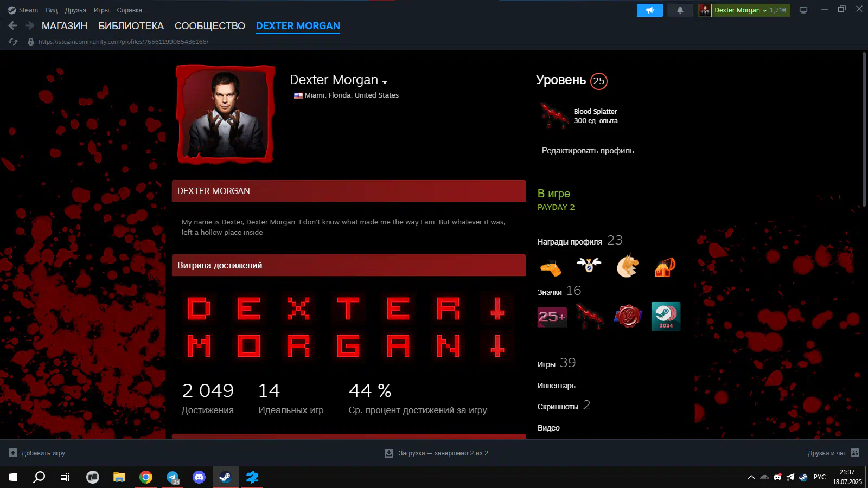Image resolution: width=868 pixels, height=488 pixels.
Task: Click the Blood Splatter featured badge icon
Action: 554,115
